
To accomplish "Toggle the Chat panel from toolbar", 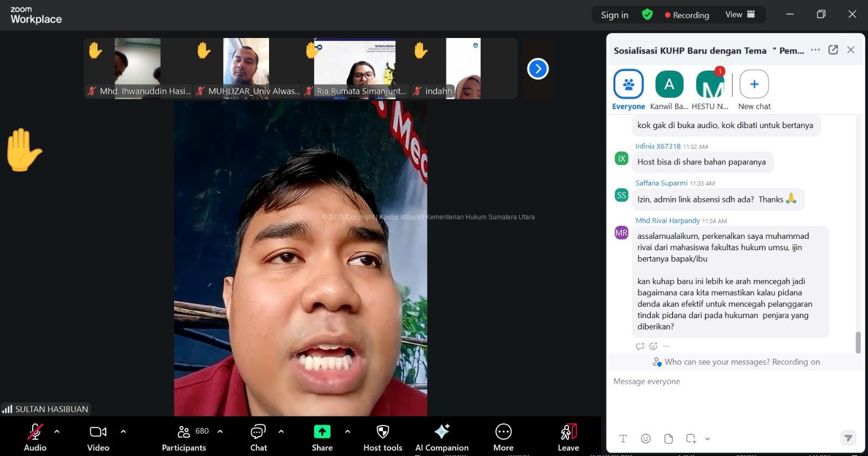I will coord(258,432).
